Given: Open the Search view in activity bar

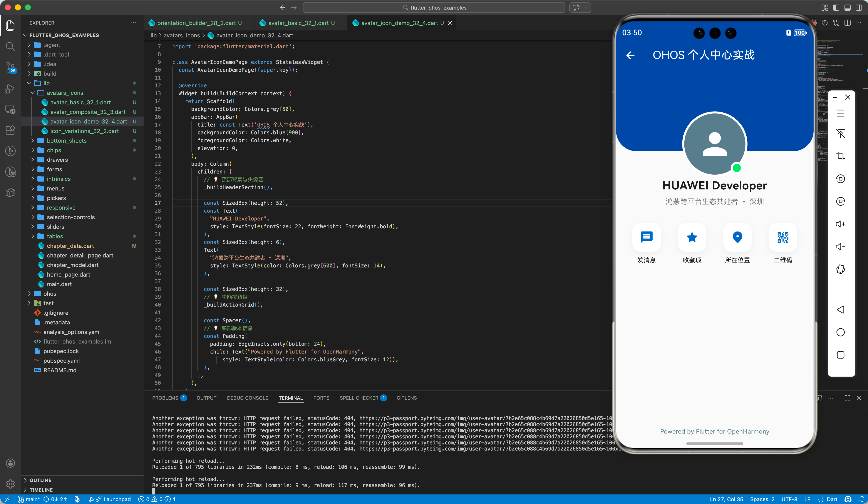Looking at the screenshot, I should 10,47.
